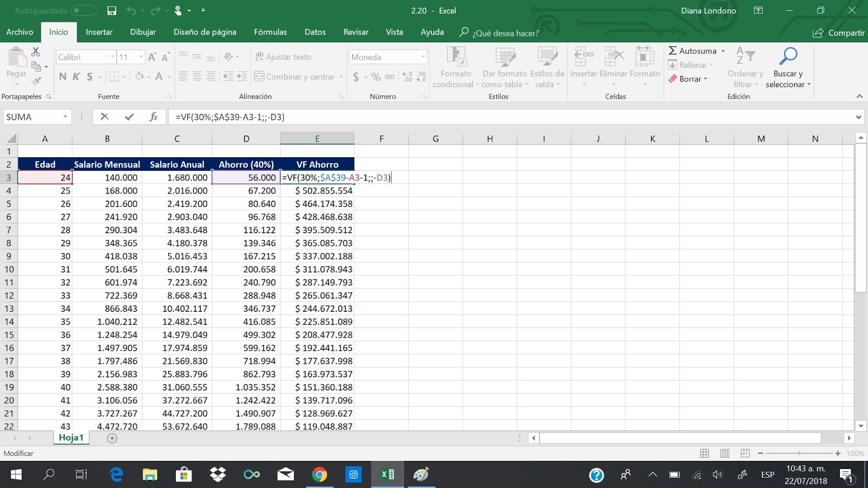The image size is (868, 488).
Task: Open the font size dropdown
Action: (x=140, y=56)
